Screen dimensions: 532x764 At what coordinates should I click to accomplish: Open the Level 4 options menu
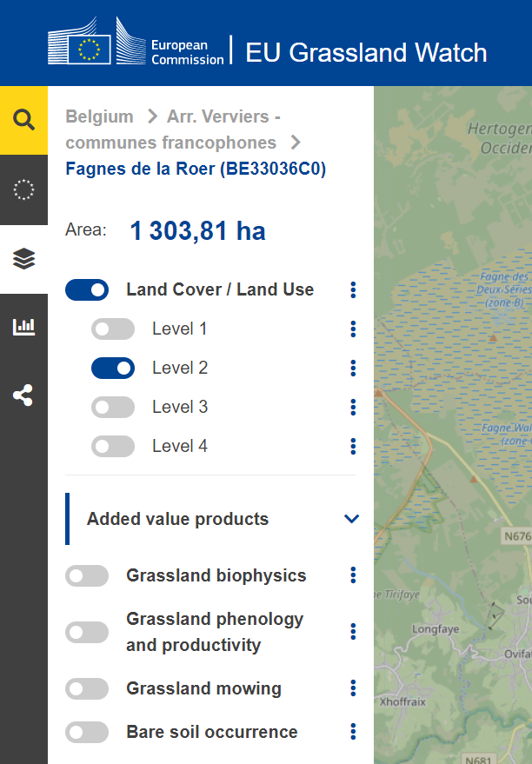click(353, 447)
